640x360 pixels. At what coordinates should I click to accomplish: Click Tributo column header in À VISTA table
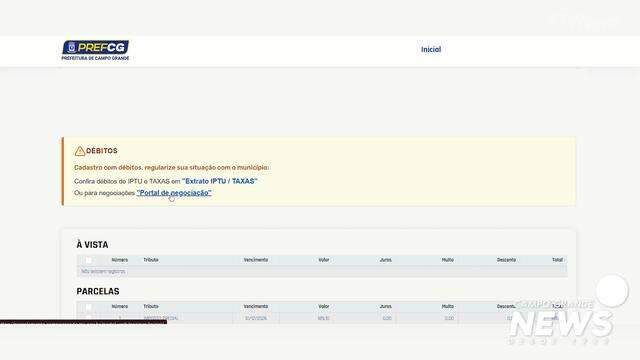pos(151,260)
